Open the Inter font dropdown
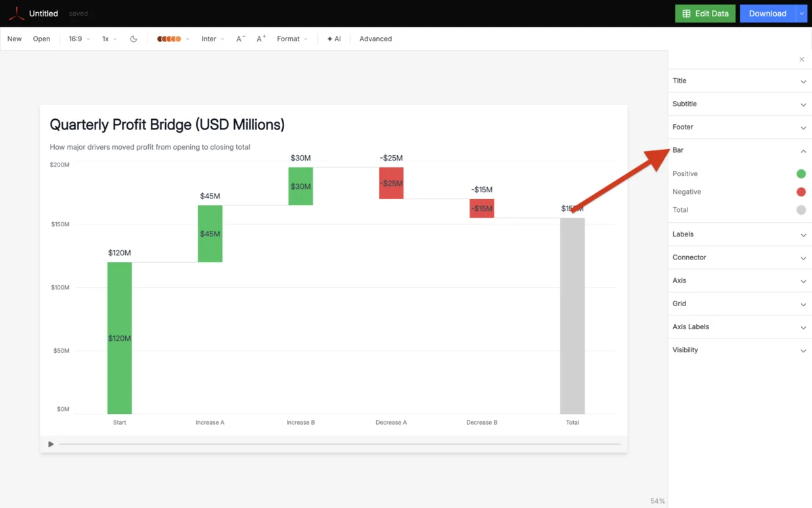 (213, 39)
